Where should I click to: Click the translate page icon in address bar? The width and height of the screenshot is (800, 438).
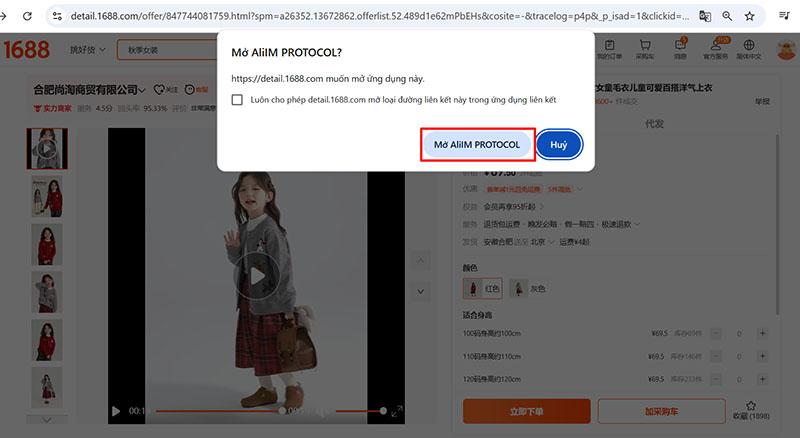[706, 16]
